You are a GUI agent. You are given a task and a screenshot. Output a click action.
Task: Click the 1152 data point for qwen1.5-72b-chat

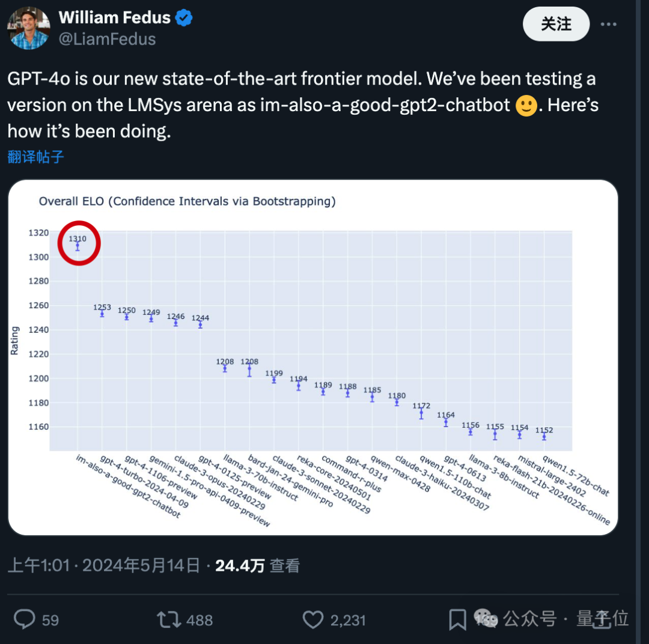544,436
